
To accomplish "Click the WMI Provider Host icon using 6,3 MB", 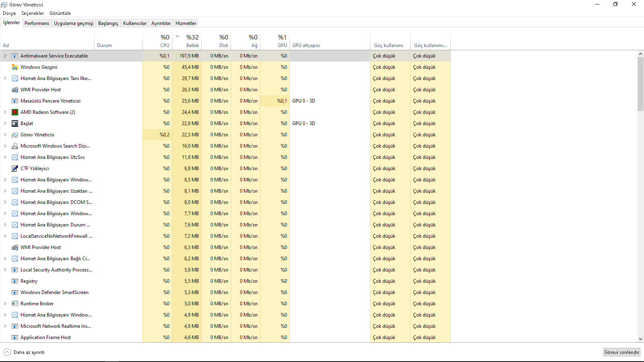I will (15, 247).
